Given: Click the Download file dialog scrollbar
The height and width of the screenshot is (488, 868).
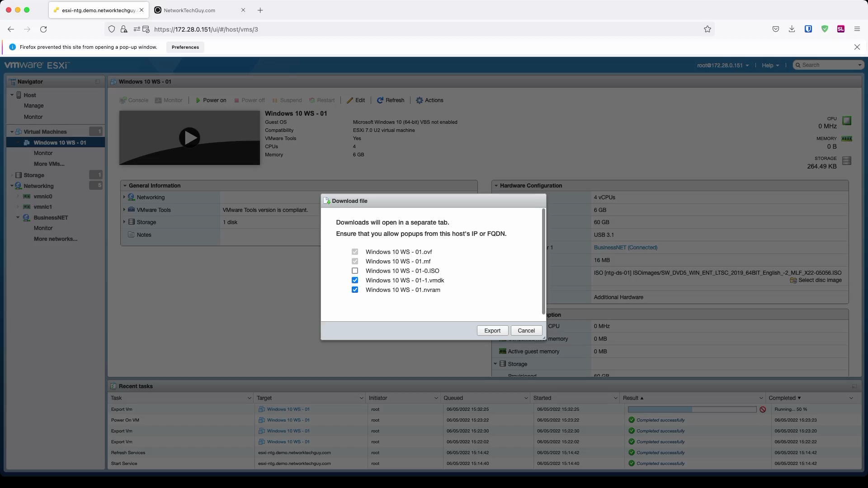Looking at the screenshot, I should pyautogui.click(x=543, y=262).
